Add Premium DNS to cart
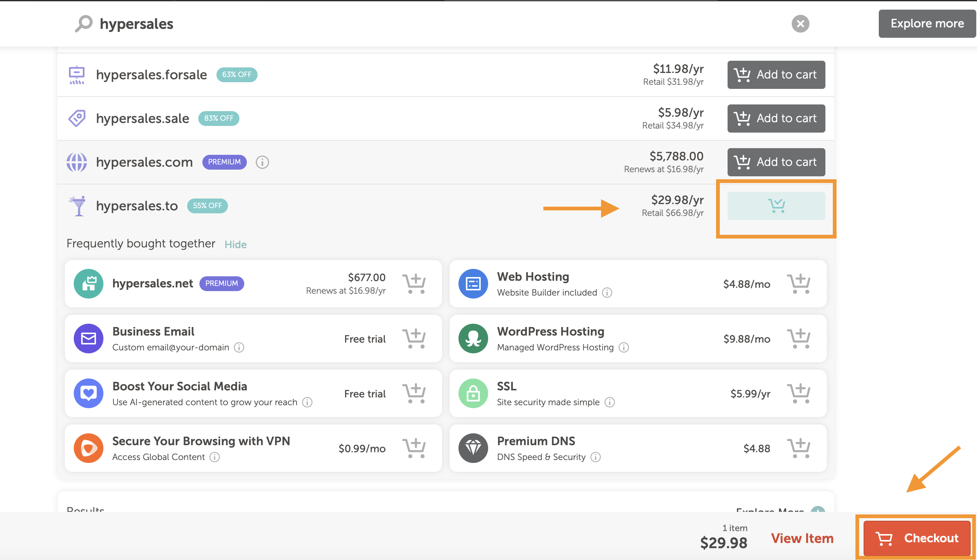 coord(798,449)
